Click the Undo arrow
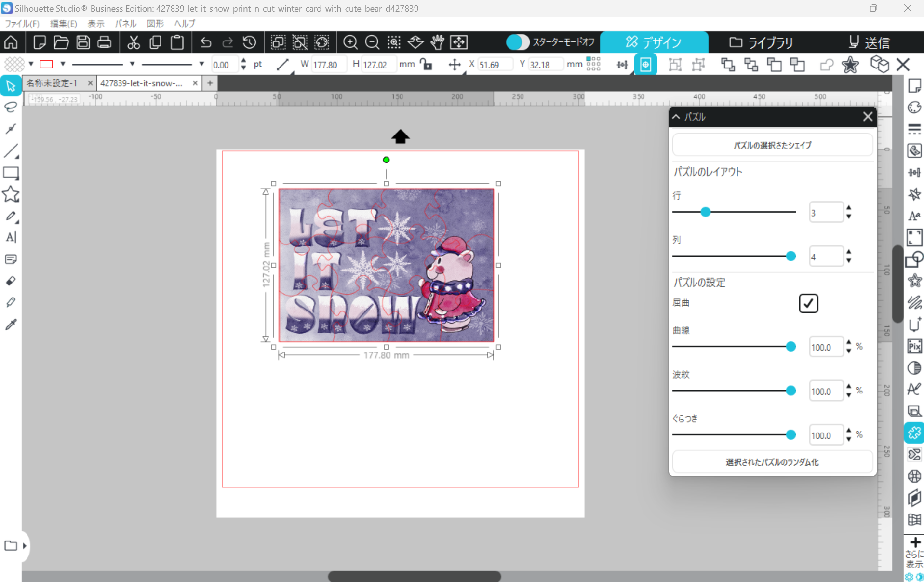This screenshot has height=582, width=924. coord(206,42)
